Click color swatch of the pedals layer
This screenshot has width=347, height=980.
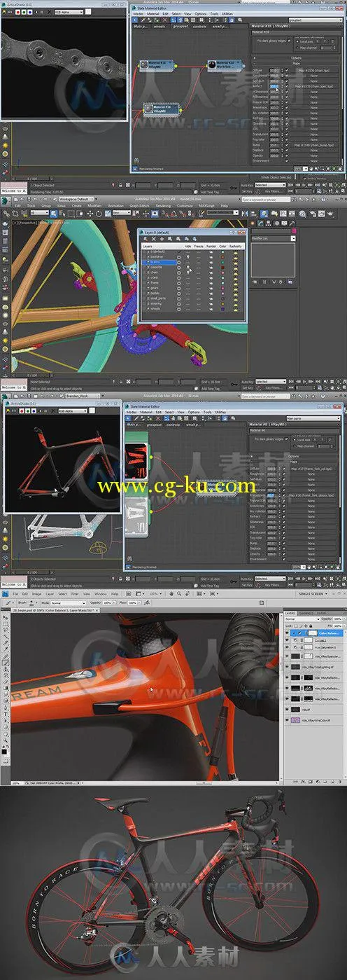pos(222,293)
